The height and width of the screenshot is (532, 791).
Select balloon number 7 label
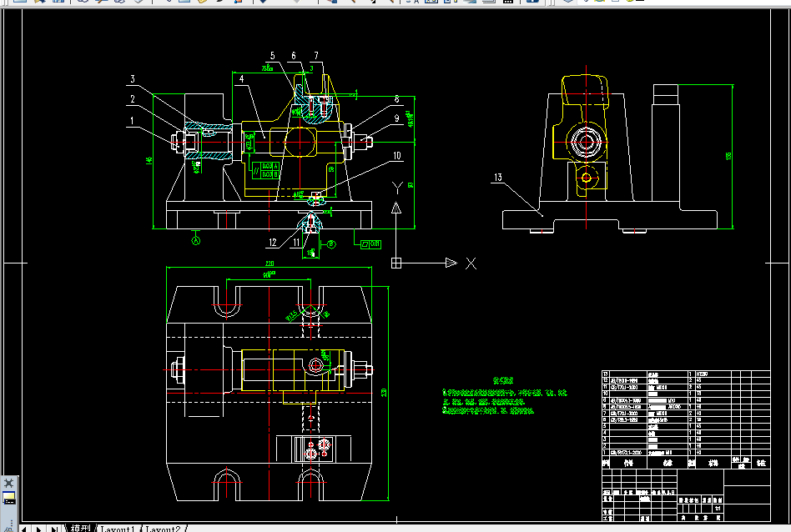point(316,56)
